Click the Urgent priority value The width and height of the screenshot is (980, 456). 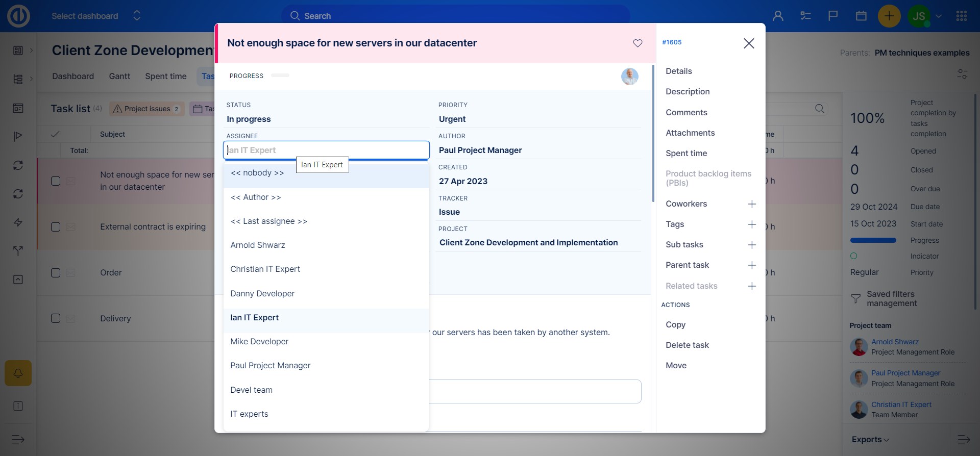point(452,119)
